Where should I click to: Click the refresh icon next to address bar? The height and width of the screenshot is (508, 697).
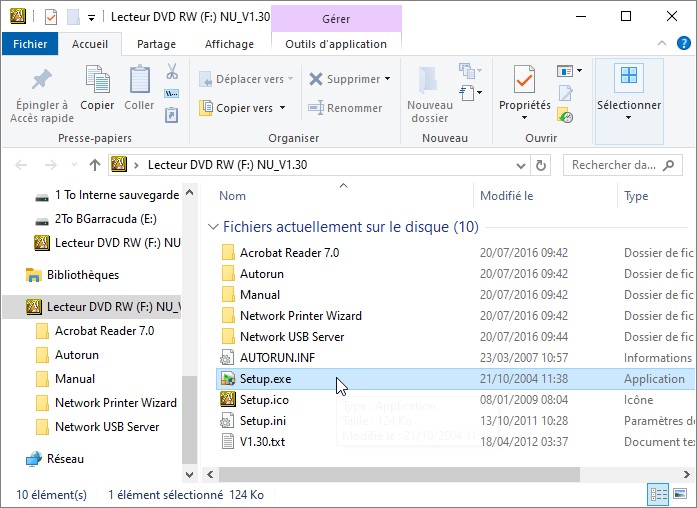point(541,165)
